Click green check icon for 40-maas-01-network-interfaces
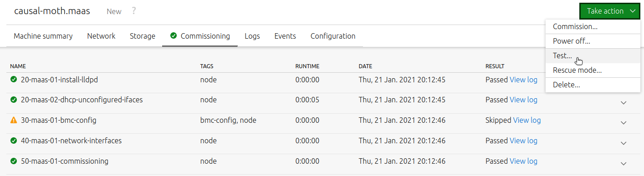The width and height of the screenshot is (644, 176). click(14, 141)
